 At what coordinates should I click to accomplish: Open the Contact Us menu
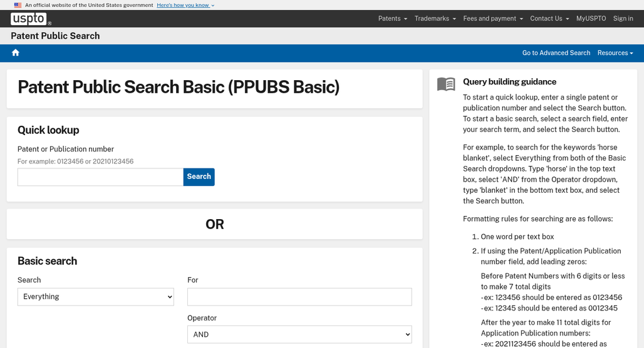549,19
